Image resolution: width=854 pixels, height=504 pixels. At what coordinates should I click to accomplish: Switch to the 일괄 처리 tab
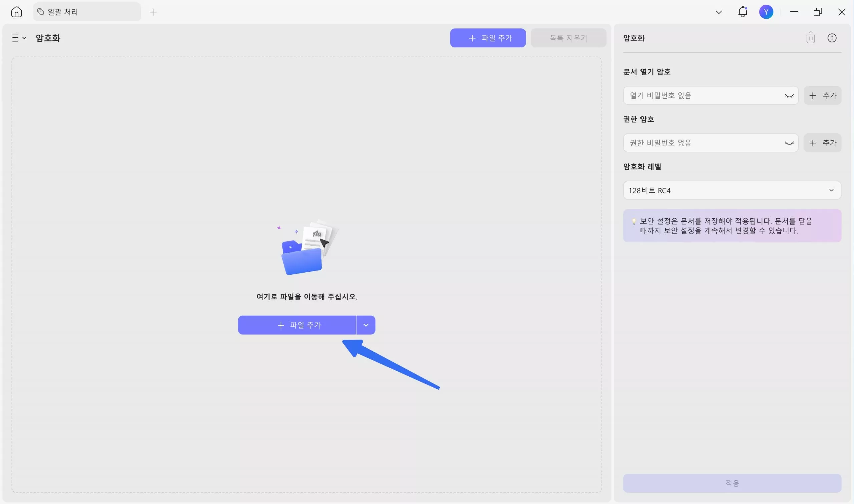coord(87,12)
